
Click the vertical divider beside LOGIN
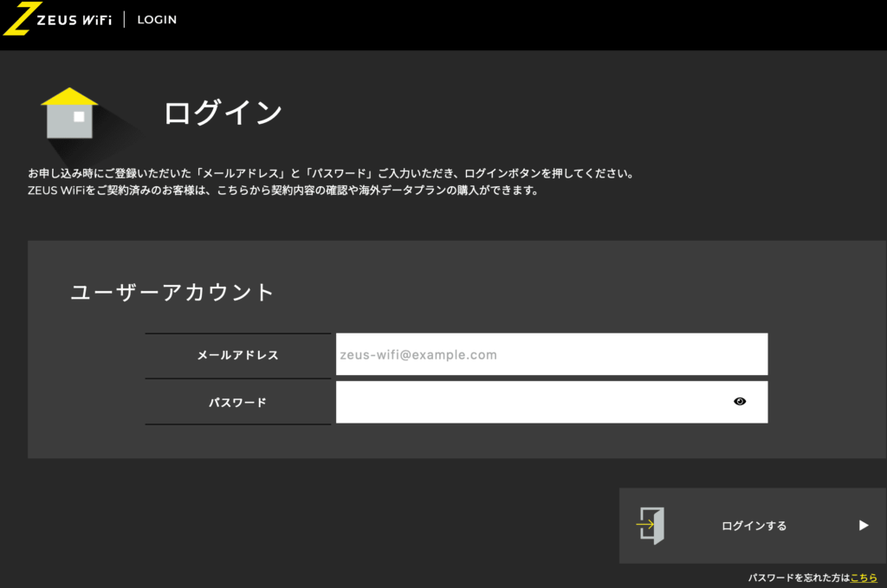click(124, 20)
